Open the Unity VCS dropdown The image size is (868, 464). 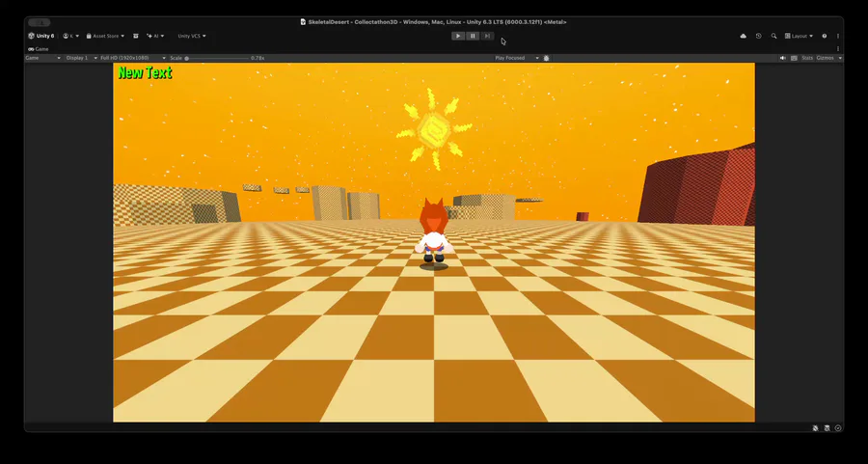[x=192, y=36]
